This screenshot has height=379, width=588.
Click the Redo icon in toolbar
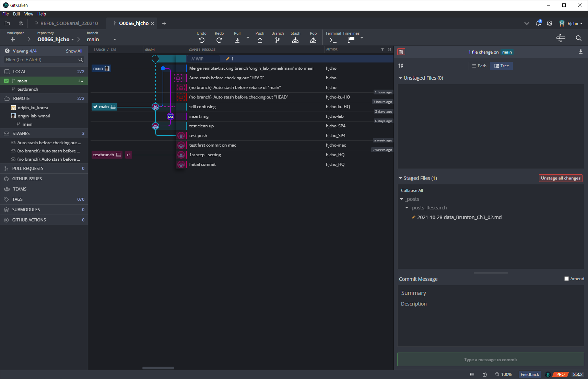point(219,40)
